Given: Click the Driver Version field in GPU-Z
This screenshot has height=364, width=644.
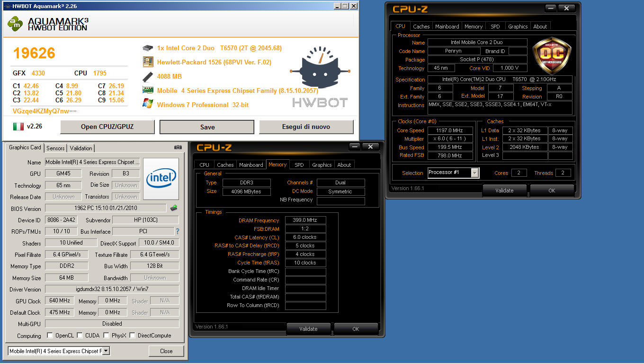Looking at the screenshot, I should coord(112,289).
